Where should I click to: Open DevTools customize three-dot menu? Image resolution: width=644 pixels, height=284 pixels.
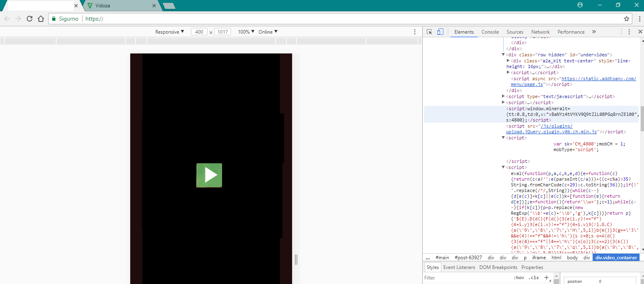(629, 32)
